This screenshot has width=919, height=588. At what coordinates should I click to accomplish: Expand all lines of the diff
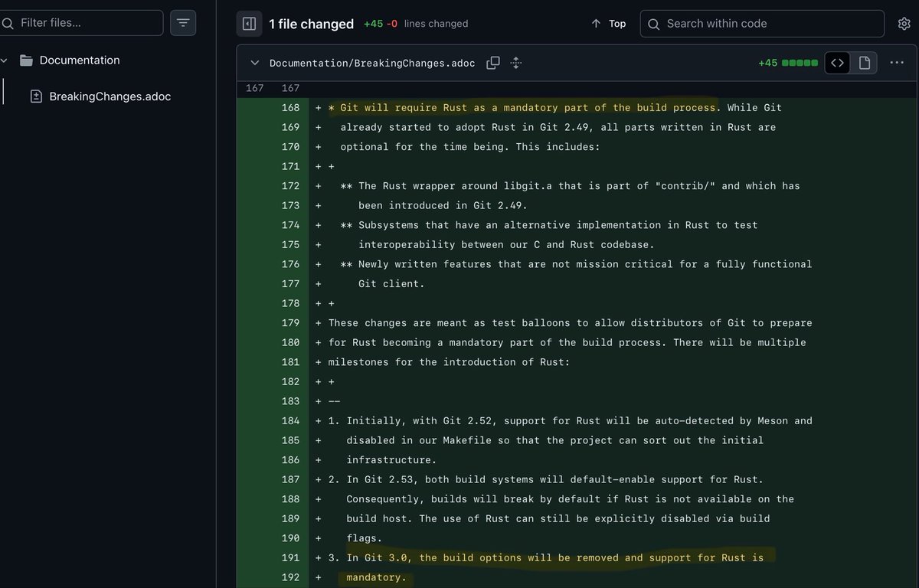tap(515, 63)
